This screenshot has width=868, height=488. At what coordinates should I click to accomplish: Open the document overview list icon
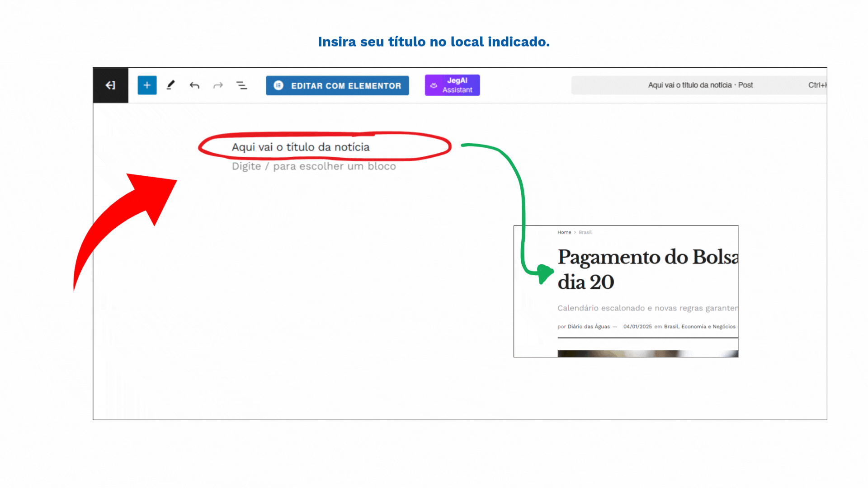(242, 85)
